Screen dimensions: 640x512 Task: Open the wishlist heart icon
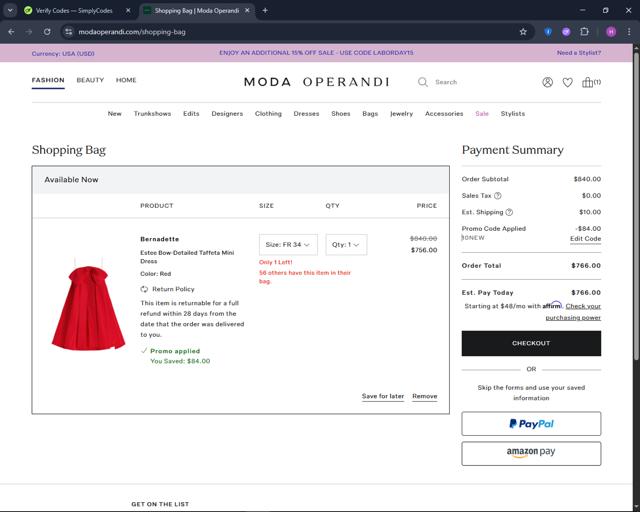[x=567, y=82]
